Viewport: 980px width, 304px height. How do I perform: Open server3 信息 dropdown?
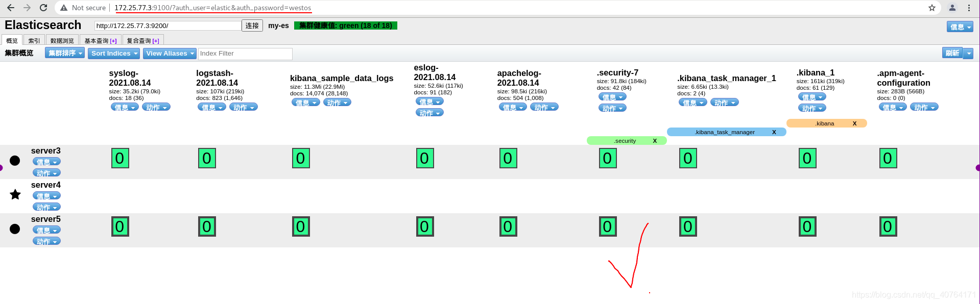click(x=46, y=162)
